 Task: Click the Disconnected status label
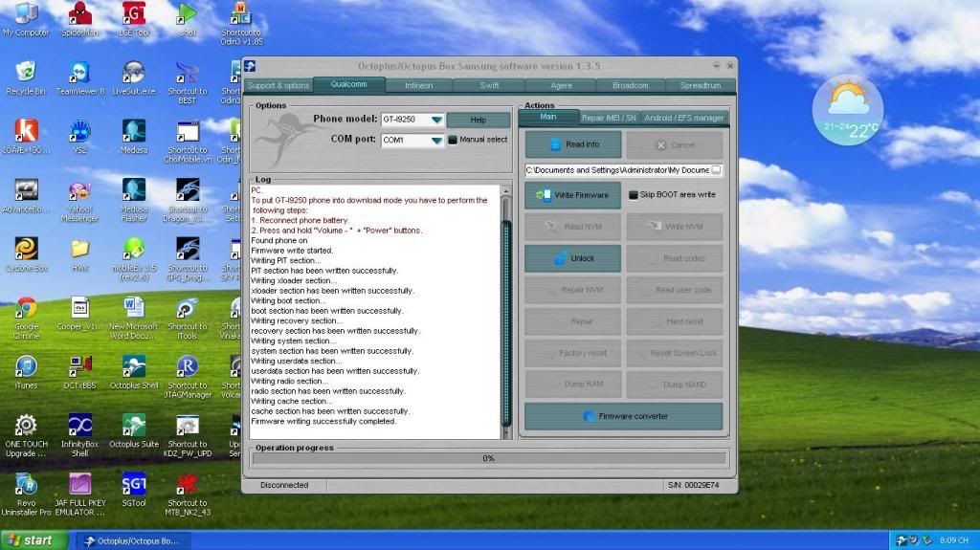click(284, 485)
